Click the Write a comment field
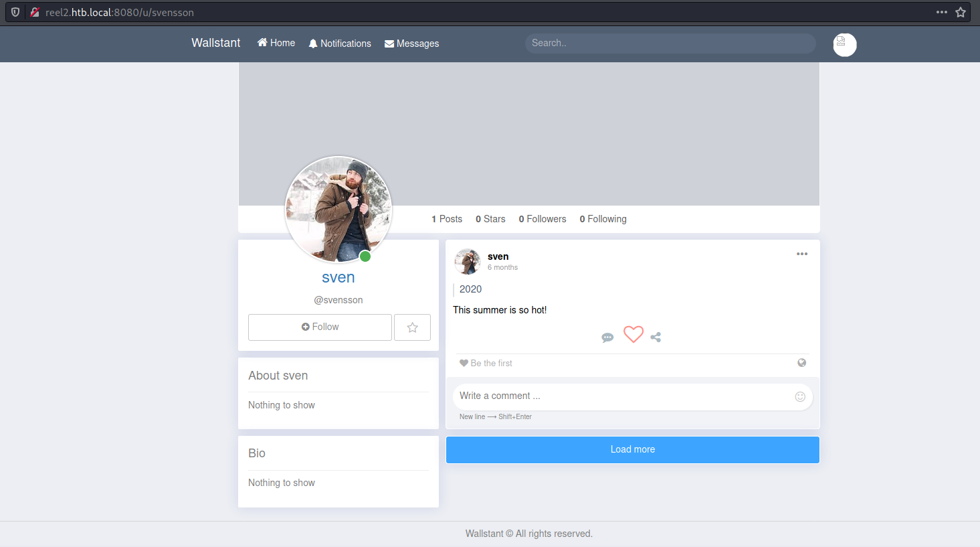Screen dimensions: 980x547 (x=622, y=396)
